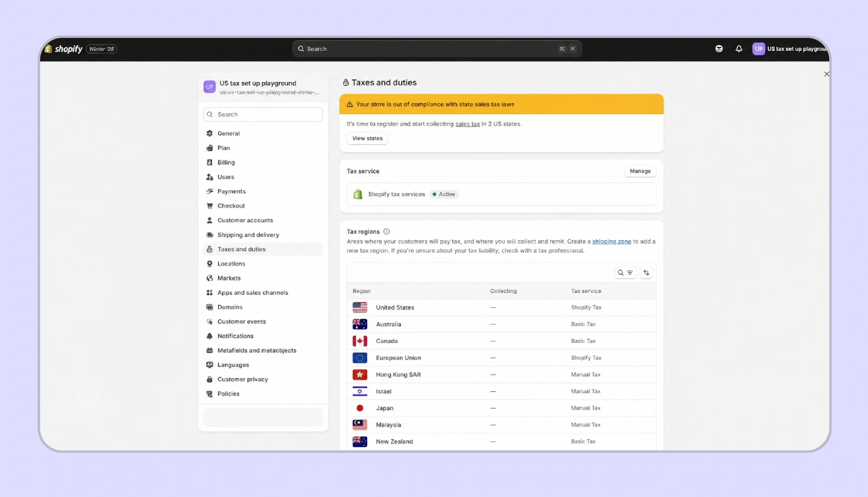The height and width of the screenshot is (497, 868).
Task: Click the Shipping and delivery truck icon
Action: pyautogui.click(x=210, y=235)
